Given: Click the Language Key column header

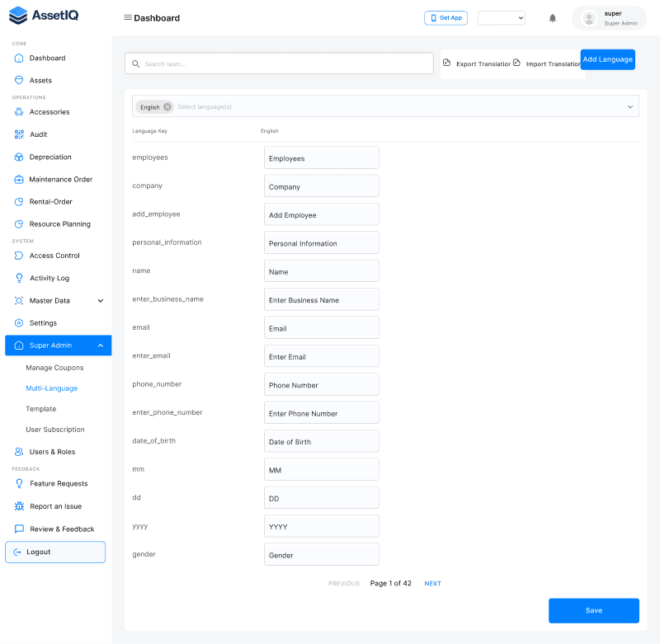Looking at the screenshot, I should click(149, 131).
